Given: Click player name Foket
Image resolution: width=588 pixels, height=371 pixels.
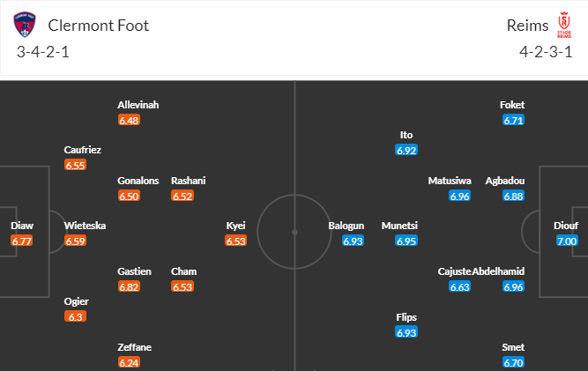Looking at the screenshot, I should click(512, 105).
